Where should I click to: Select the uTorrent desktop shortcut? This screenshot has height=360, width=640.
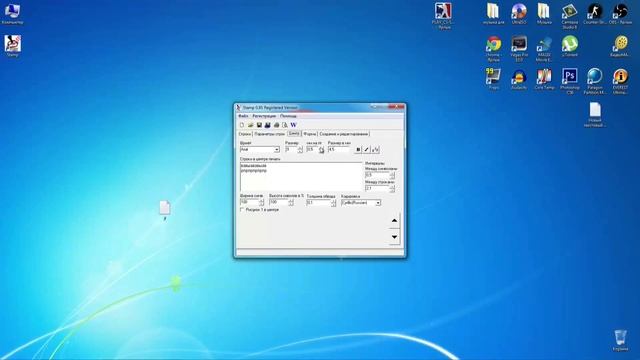(569, 46)
